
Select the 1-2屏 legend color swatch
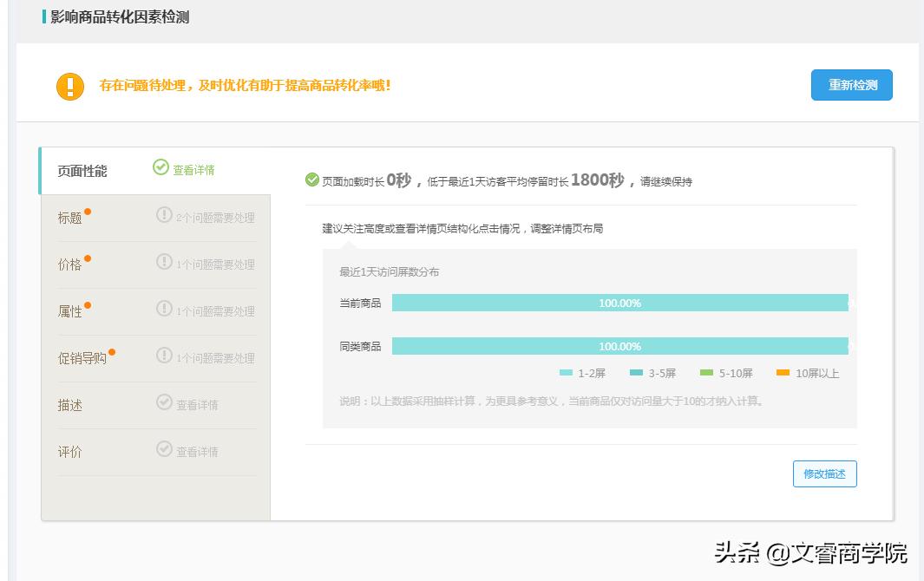pos(565,372)
